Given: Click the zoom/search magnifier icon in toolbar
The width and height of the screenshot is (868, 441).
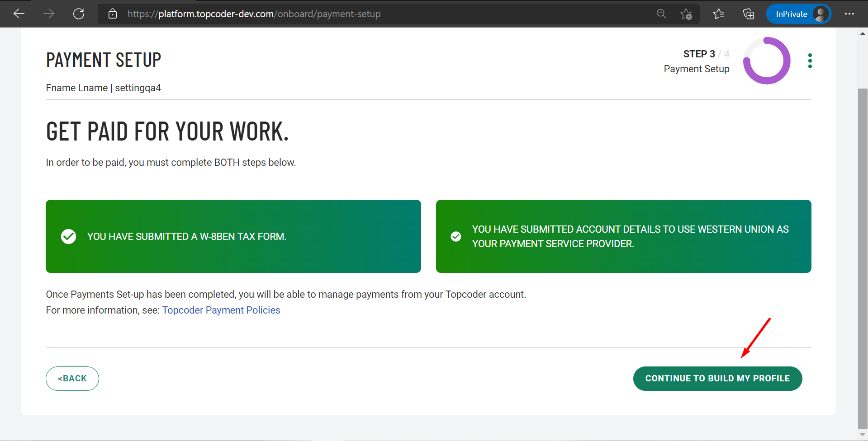Looking at the screenshot, I should (x=661, y=14).
